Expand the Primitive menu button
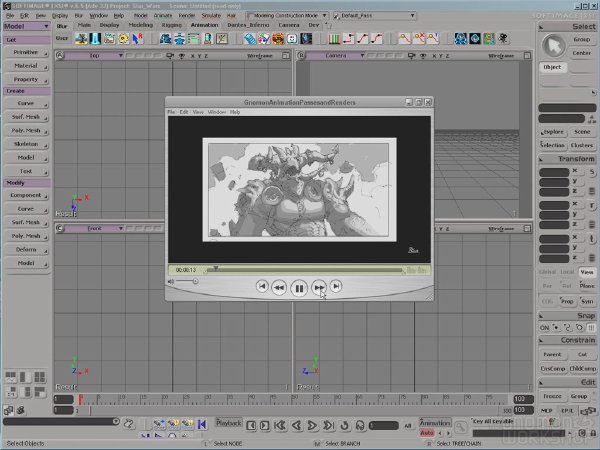 [x=27, y=52]
